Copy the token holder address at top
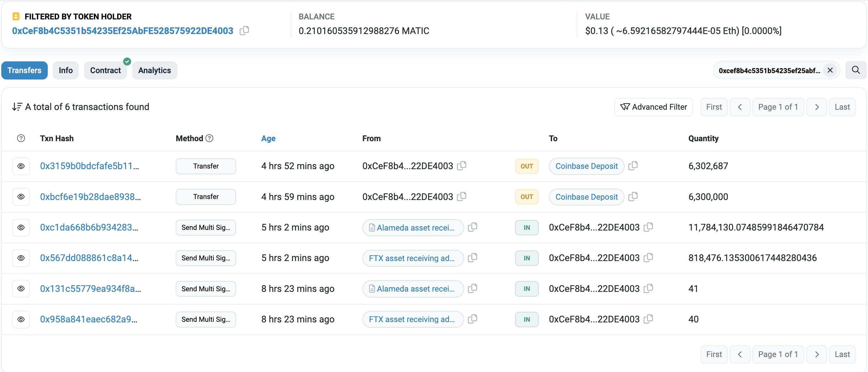868x372 pixels. pyautogui.click(x=244, y=31)
